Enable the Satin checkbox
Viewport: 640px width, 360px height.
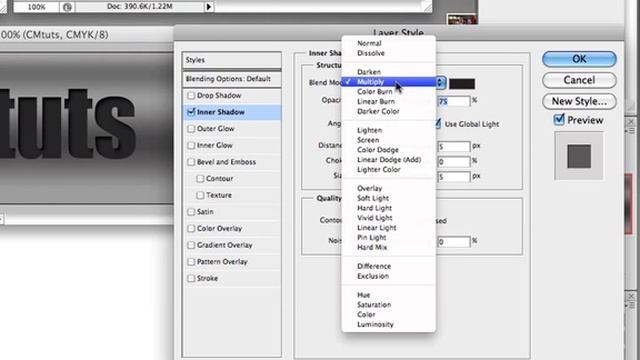click(191, 212)
